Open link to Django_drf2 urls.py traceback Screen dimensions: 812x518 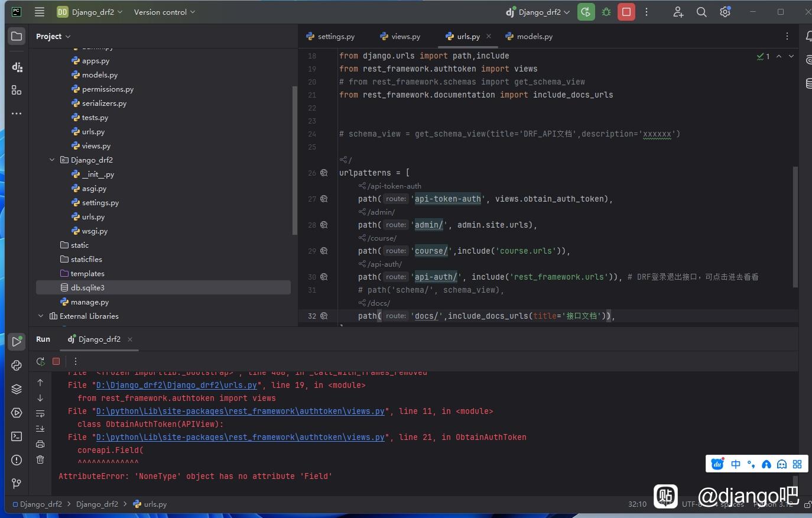pos(177,385)
